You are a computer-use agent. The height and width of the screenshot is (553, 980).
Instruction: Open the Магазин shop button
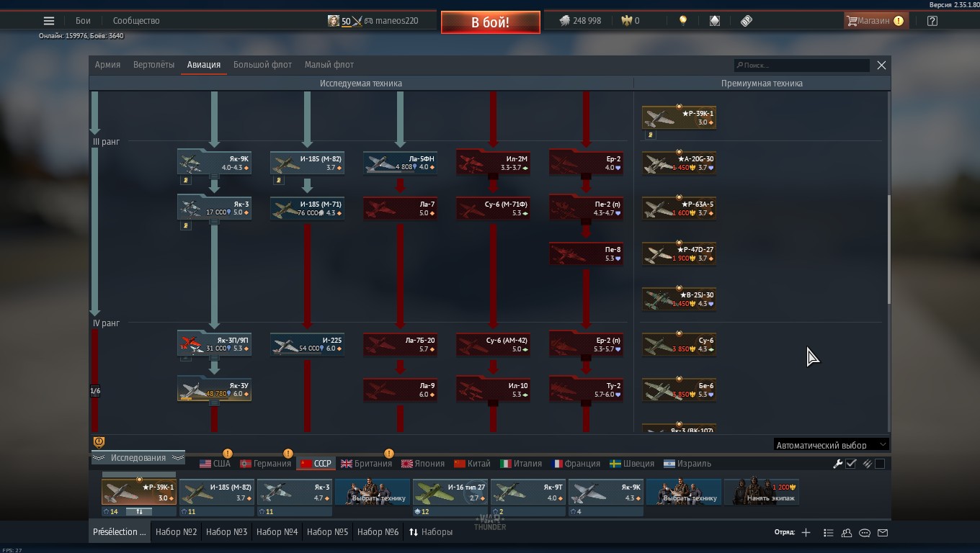(x=876, y=21)
